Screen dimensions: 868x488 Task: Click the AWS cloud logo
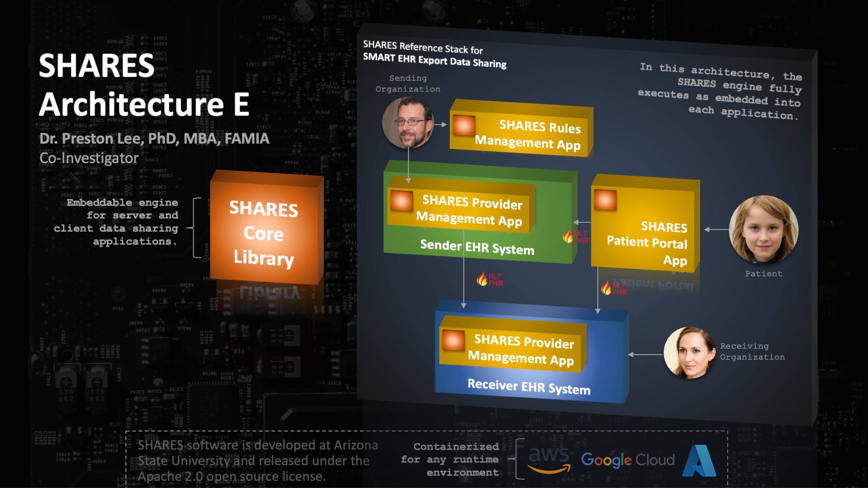pos(549,460)
